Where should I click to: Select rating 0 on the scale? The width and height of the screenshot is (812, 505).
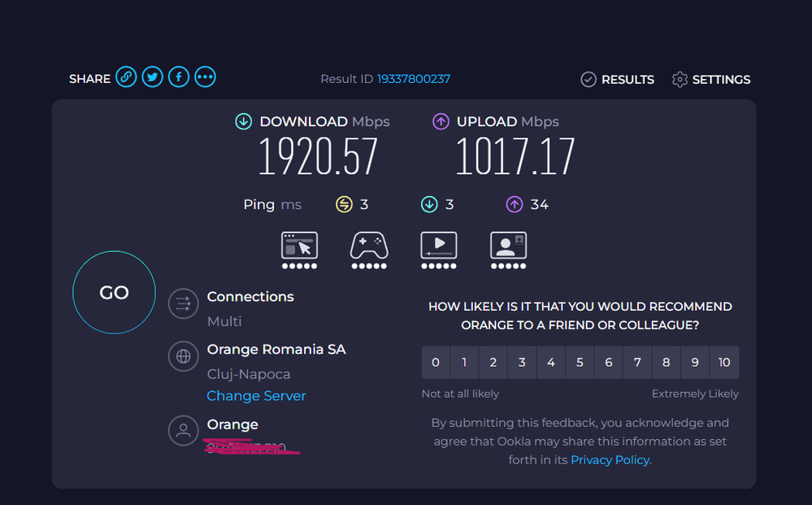click(x=436, y=362)
